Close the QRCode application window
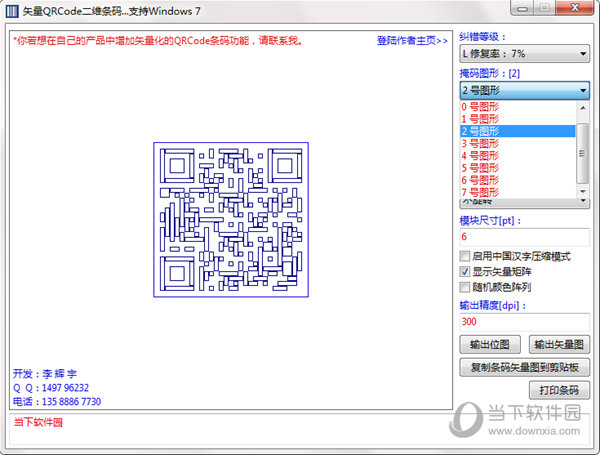Image resolution: width=600 pixels, height=455 pixels. point(575,8)
